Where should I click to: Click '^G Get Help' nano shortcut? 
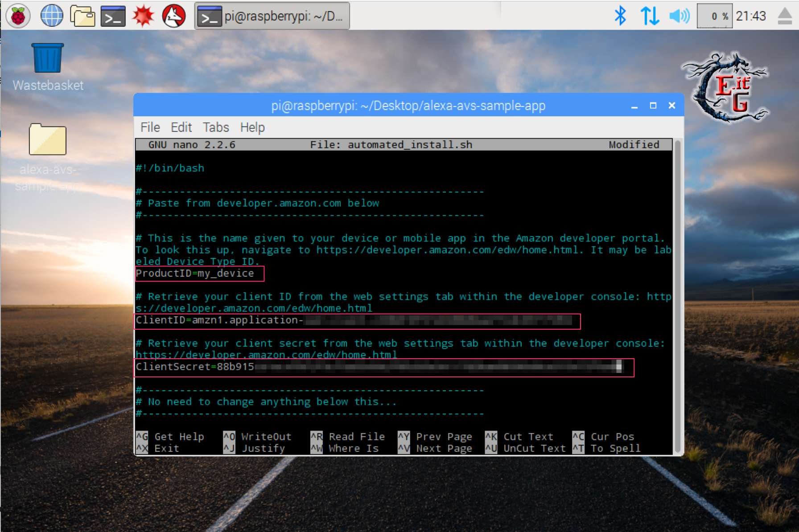click(170, 437)
